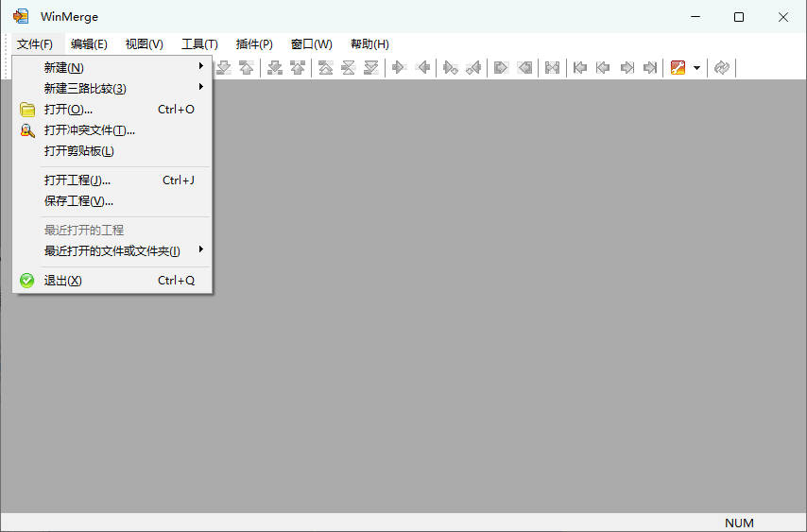807x532 pixels.
Task: Click the green check icon beside 退出
Action: 26,281
